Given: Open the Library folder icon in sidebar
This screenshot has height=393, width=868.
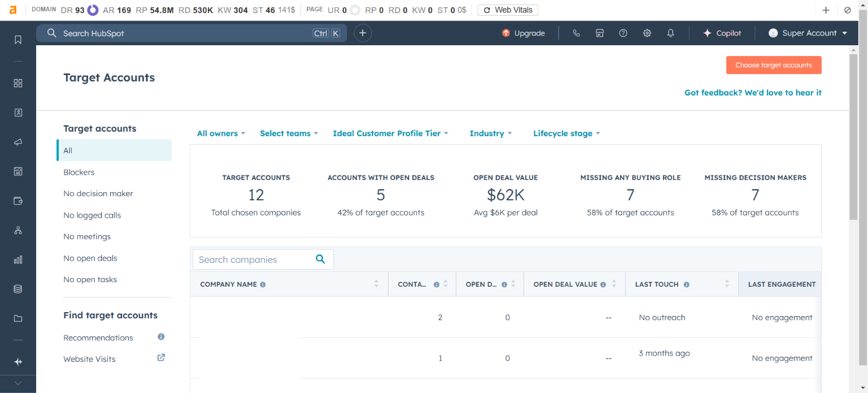Looking at the screenshot, I should pyautogui.click(x=18, y=318).
